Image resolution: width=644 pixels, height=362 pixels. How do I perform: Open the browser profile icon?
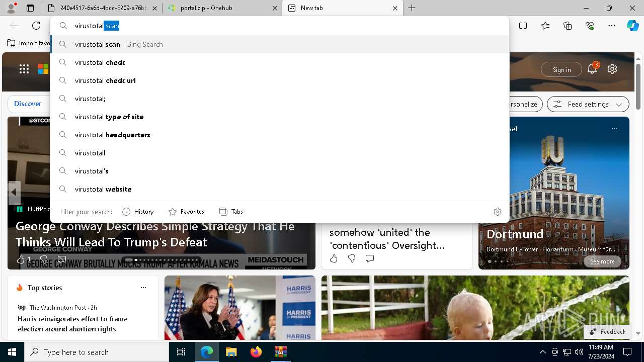pos(11,8)
